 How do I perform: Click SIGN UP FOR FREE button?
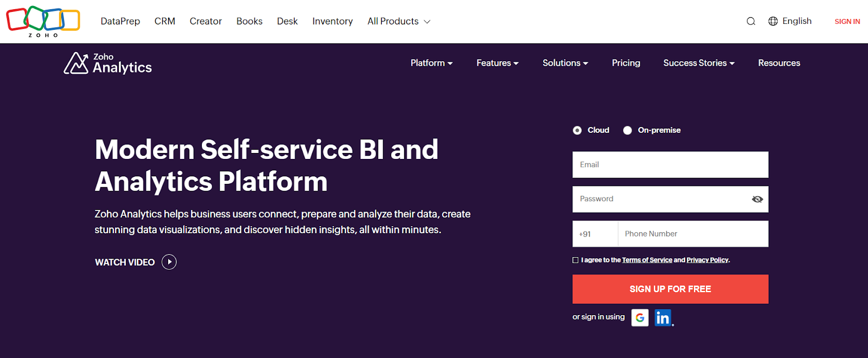coord(671,289)
